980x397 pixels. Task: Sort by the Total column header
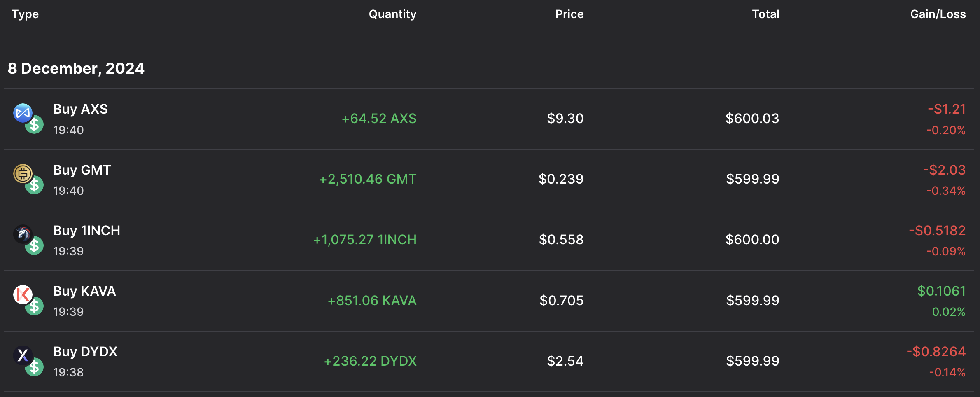(765, 14)
